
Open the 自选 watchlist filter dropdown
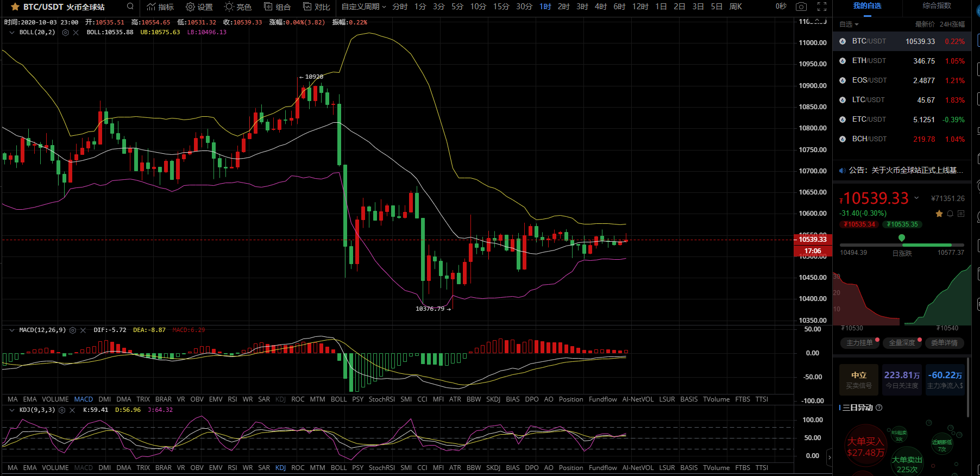tap(849, 24)
